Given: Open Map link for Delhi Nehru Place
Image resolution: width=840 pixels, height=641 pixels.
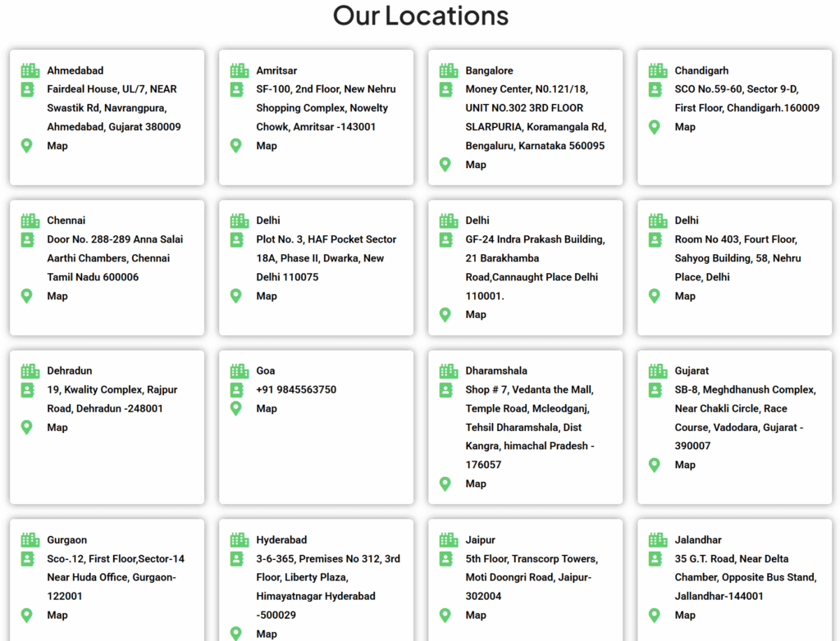Looking at the screenshot, I should tap(685, 296).
